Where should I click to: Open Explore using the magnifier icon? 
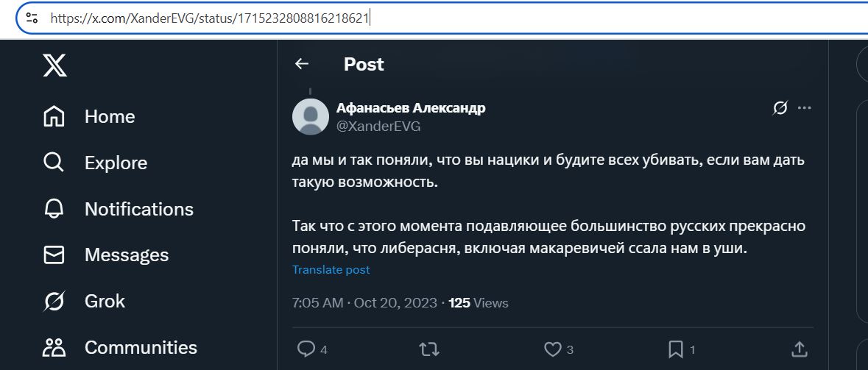(x=54, y=163)
